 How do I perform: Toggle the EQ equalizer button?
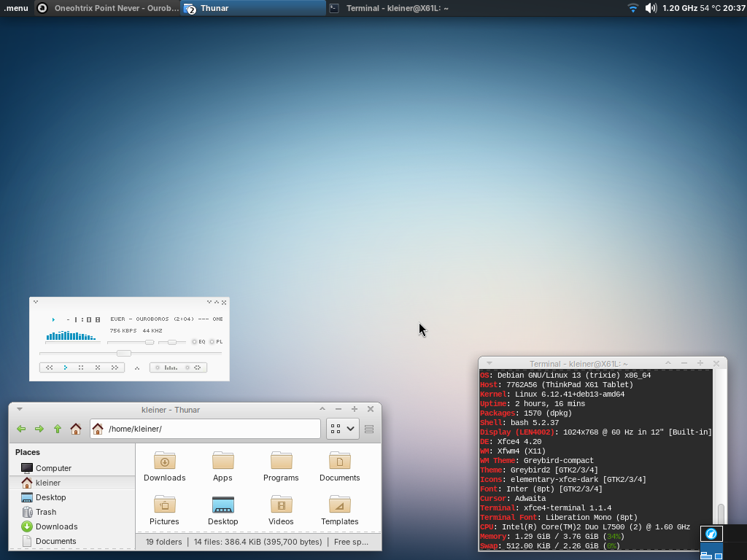pyautogui.click(x=198, y=342)
